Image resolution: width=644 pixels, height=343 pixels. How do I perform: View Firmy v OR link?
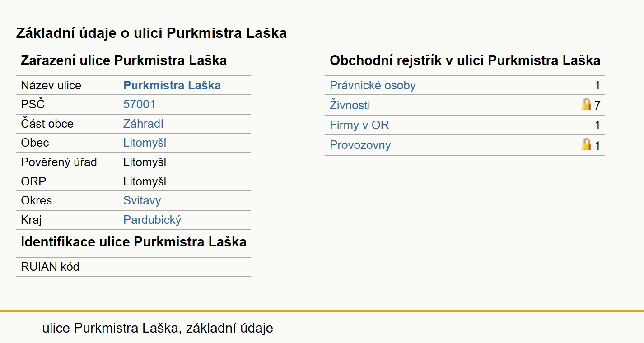[x=359, y=125]
